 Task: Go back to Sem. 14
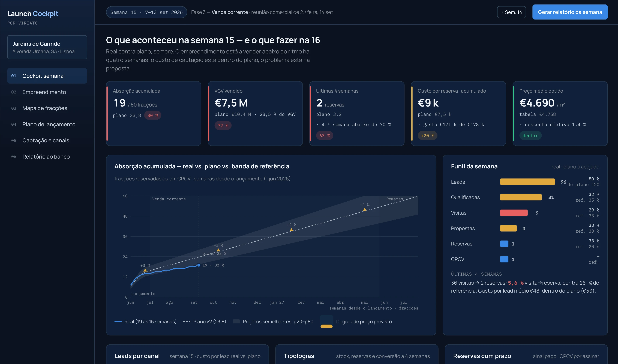[x=511, y=12]
